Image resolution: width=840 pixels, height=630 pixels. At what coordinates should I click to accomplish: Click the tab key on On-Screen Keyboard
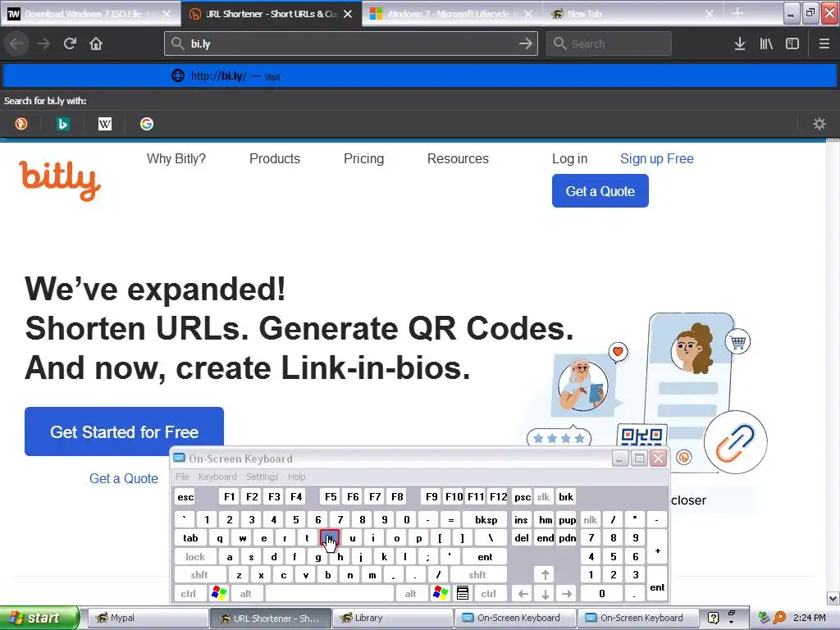coord(190,538)
